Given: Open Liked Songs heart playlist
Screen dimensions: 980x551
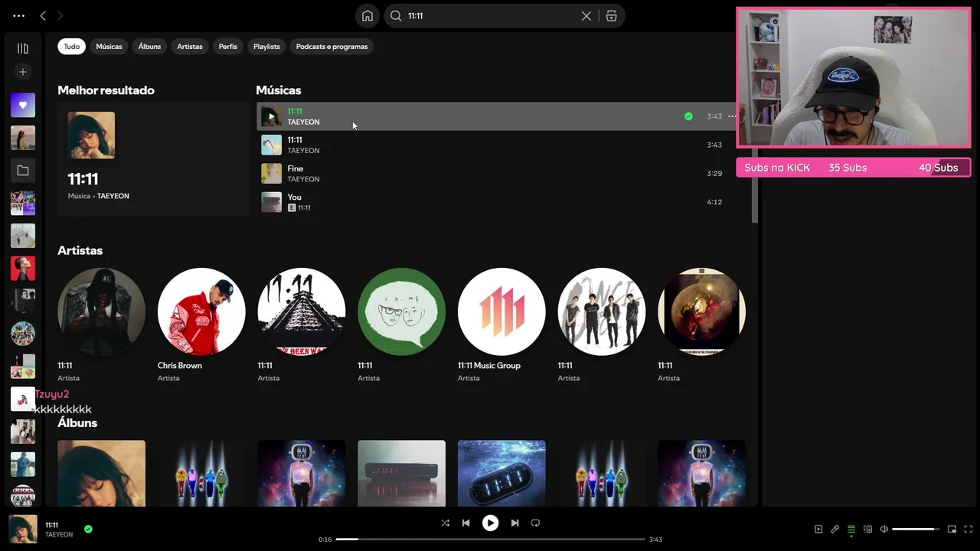Looking at the screenshot, I should (x=23, y=105).
